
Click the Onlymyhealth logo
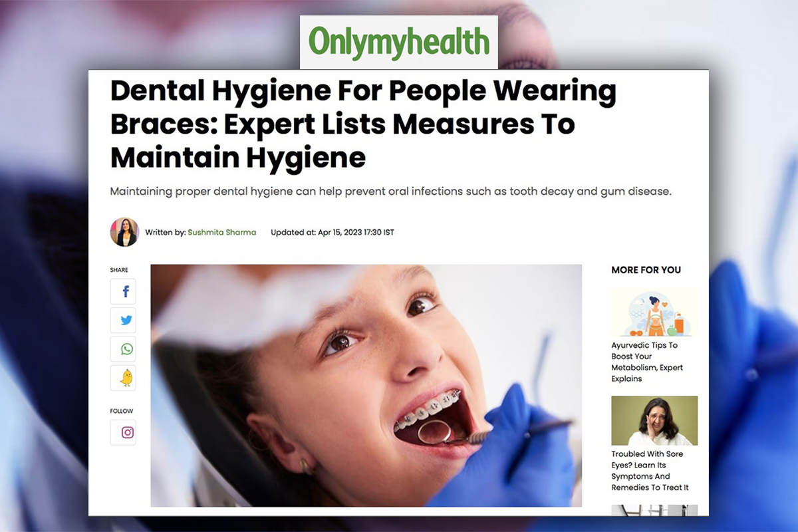coord(399,43)
